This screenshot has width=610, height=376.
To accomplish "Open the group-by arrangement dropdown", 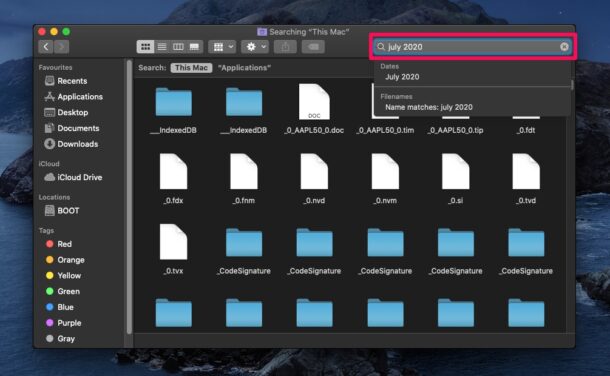I will coord(222,47).
